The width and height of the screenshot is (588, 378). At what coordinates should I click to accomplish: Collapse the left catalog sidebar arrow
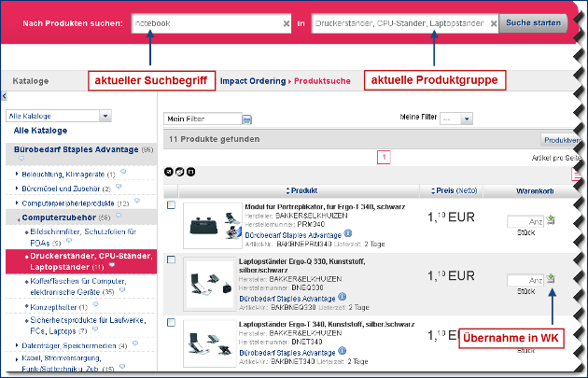[4, 96]
